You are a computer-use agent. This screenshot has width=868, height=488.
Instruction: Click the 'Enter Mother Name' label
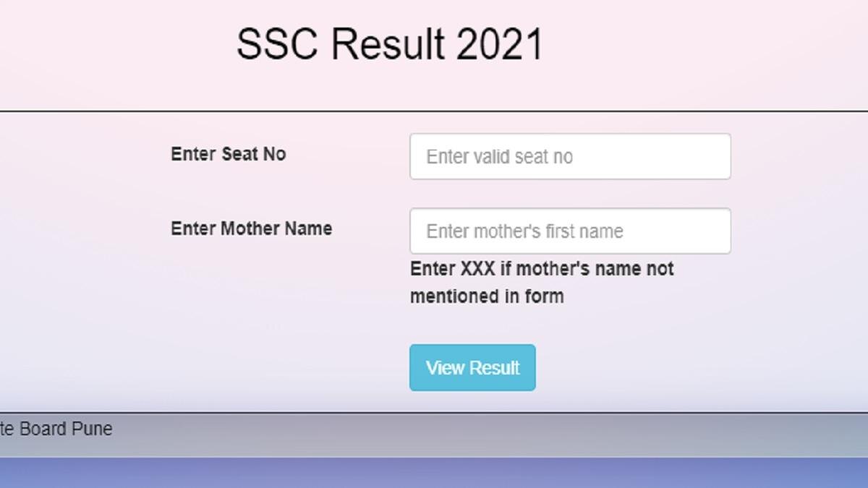(x=251, y=228)
